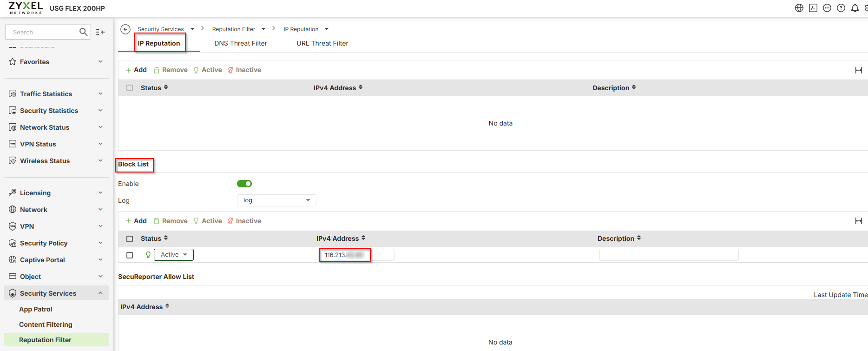Click the Favorites star icon
The width and height of the screenshot is (868, 351).
13,61
